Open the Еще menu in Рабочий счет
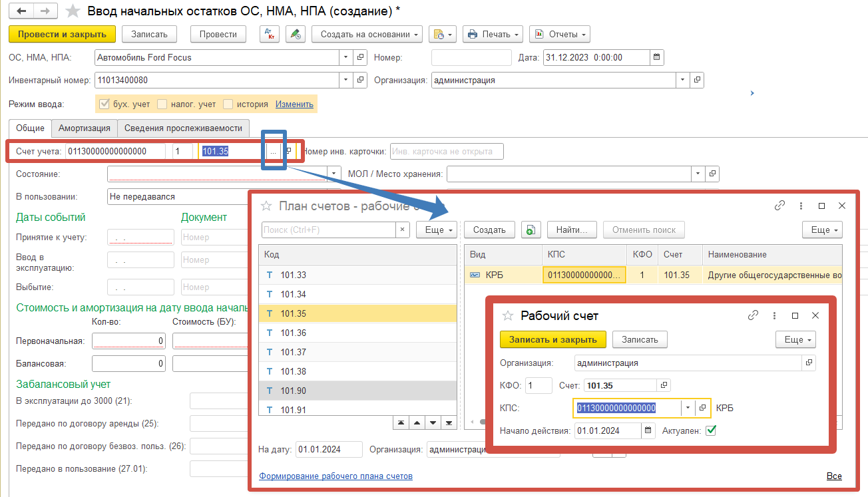This screenshot has height=497, width=868. coord(796,339)
